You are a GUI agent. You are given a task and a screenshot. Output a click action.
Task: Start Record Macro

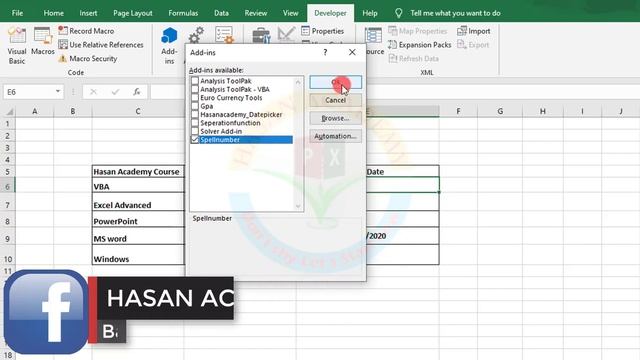pyautogui.click(x=86, y=31)
